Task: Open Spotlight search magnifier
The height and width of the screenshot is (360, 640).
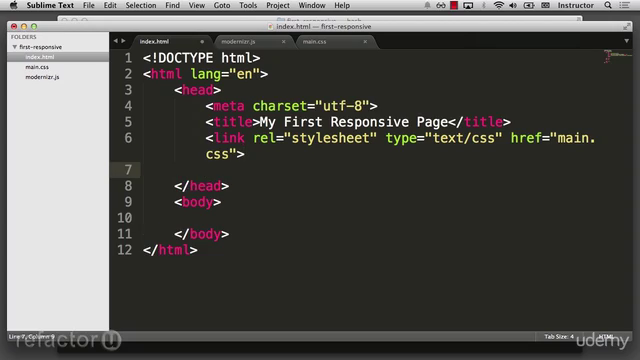Action: tap(608, 5)
